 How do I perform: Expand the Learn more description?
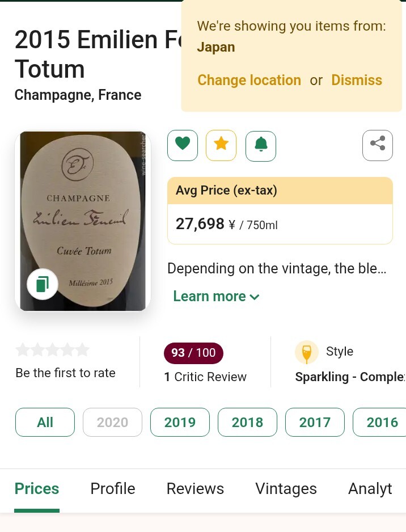(x=216, y=296)
